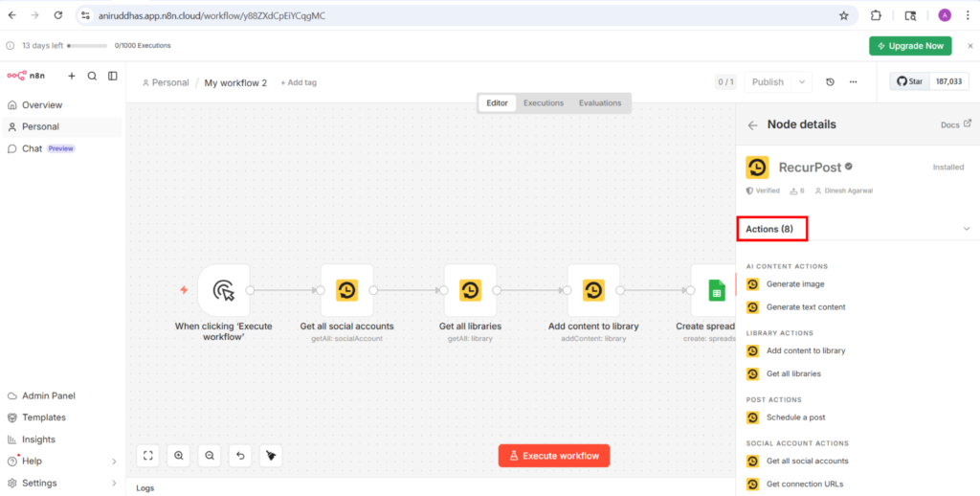The height and width of the screenshot is (496, 980).
Task: Click the GitHub Star button
Action: click(910, 81)
